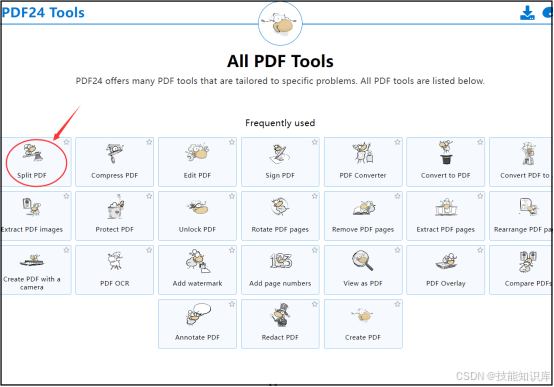Open the Protect PDF tool
This screenshot has height=387, width=554.
point(114,216)
